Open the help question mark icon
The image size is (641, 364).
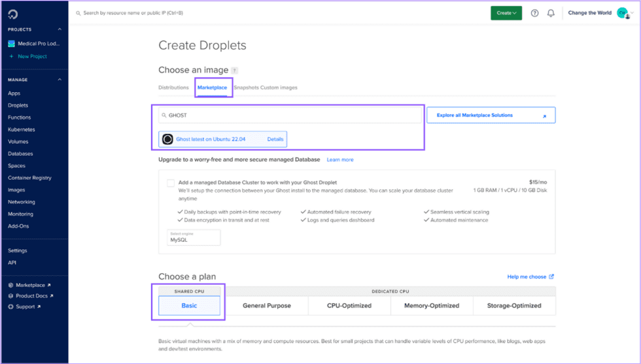click(x=534, y=13)
